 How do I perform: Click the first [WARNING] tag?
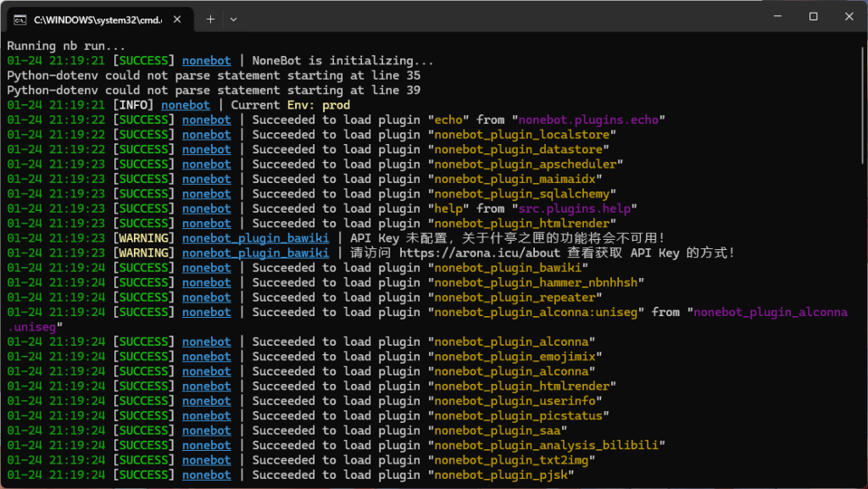(x=143, y=238)
